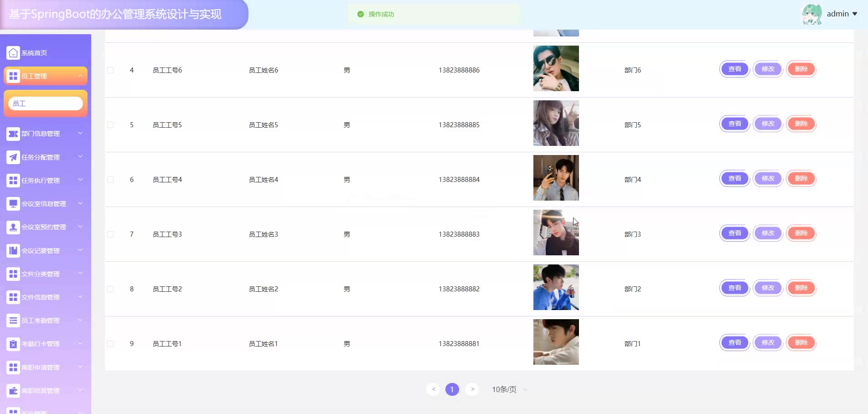Click the 部门信息管理 ticket icon
Screen dimensions: 868x414
tap(13, 134)
